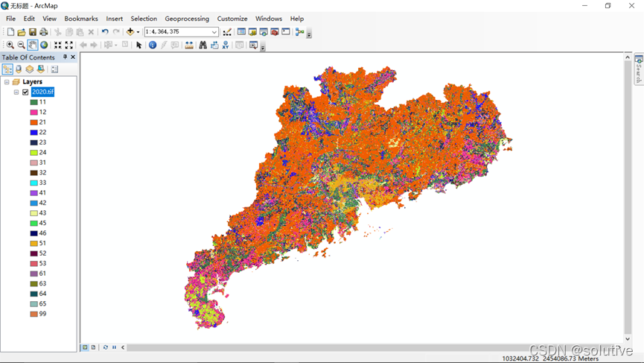This screenshot has width=644, height=363.
Task: Save the map document
Action: point(33,32)
